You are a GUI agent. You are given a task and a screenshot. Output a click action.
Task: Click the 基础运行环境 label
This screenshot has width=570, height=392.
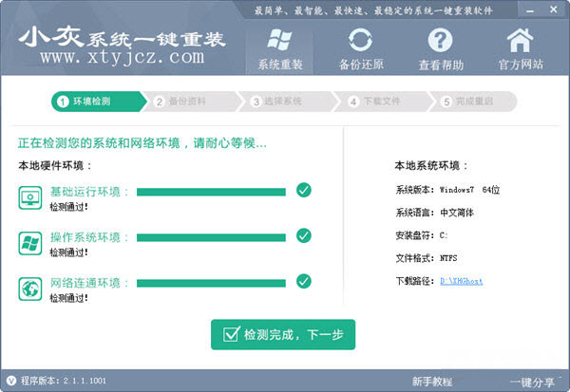89,192
